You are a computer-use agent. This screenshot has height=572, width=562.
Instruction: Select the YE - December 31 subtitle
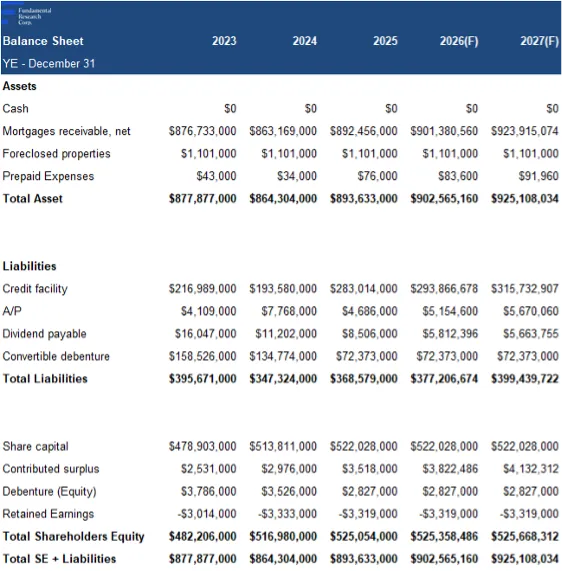pos(49,63)
